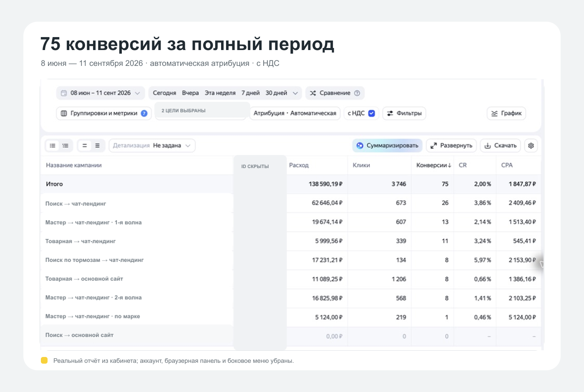Sort by the CPA column header
This screenshot has height=392, width=584.
point(507,165)
